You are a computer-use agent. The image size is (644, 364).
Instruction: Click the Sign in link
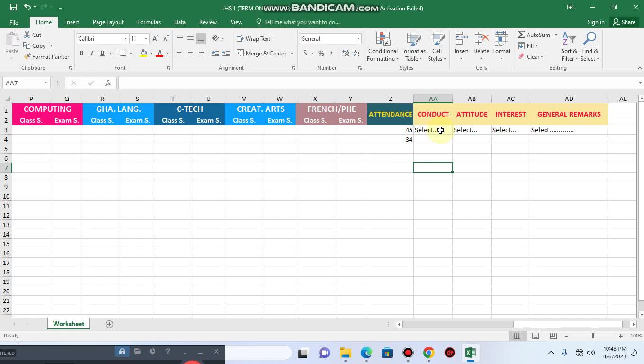coord(596,22)
